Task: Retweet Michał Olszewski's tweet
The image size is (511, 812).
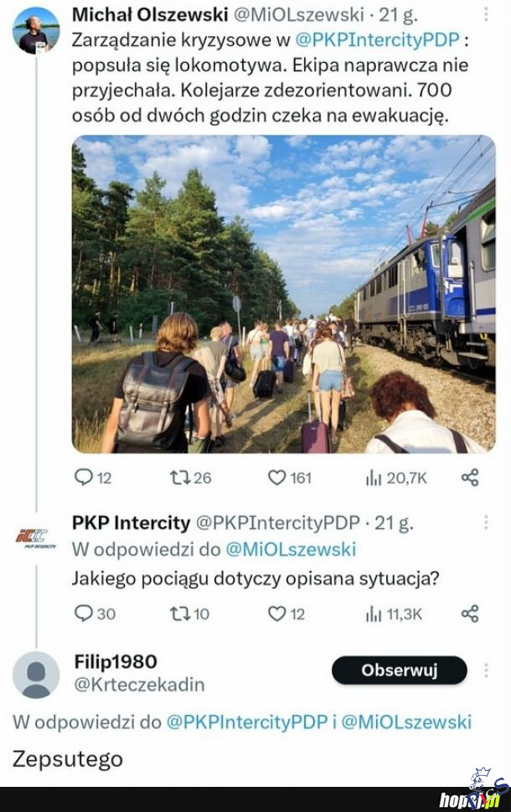Action: click(180, 477)
